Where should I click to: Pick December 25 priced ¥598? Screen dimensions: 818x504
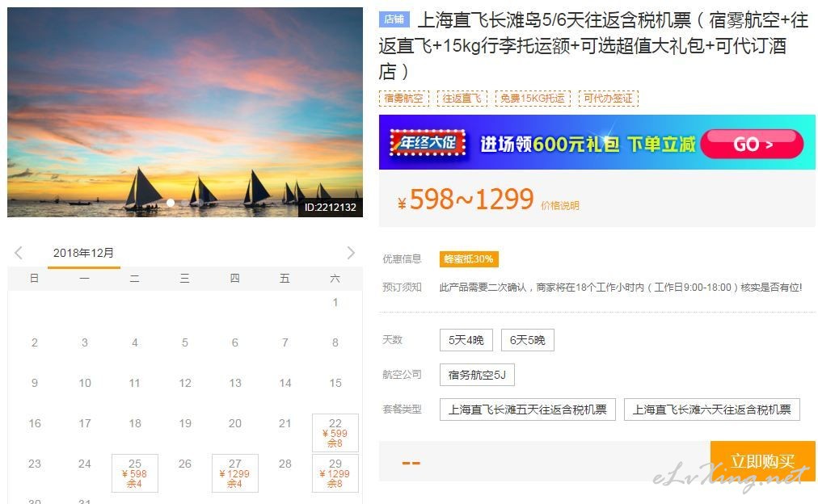(x=135, y=473)
